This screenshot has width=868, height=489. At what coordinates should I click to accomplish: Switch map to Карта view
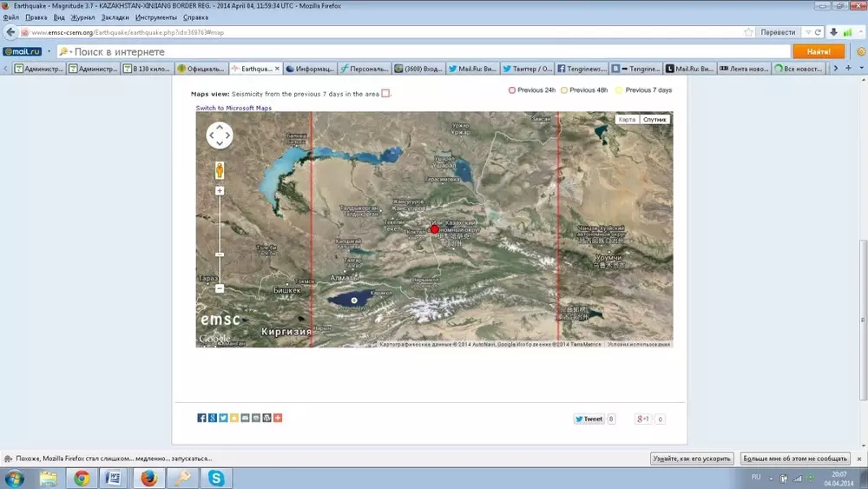click(627, 119)
